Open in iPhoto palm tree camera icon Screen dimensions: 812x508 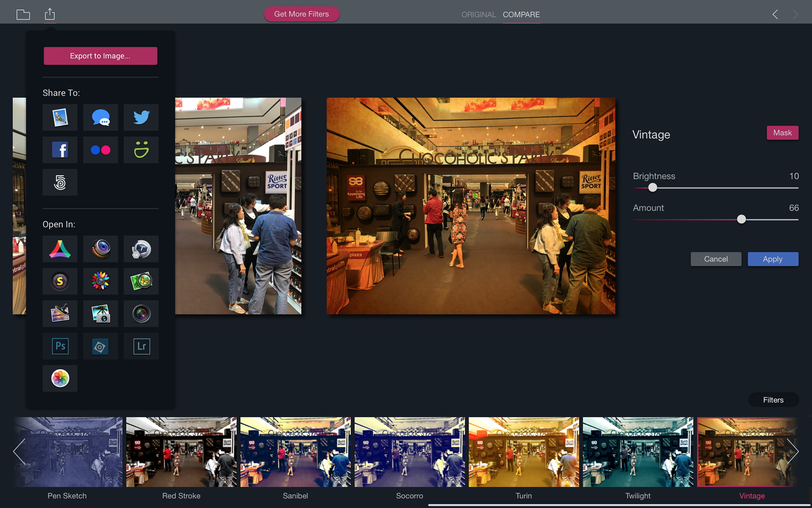(101, 314)
